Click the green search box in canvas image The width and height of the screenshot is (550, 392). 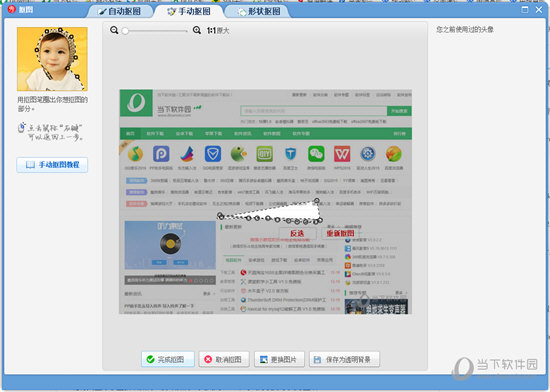click(x=314, y=111)
